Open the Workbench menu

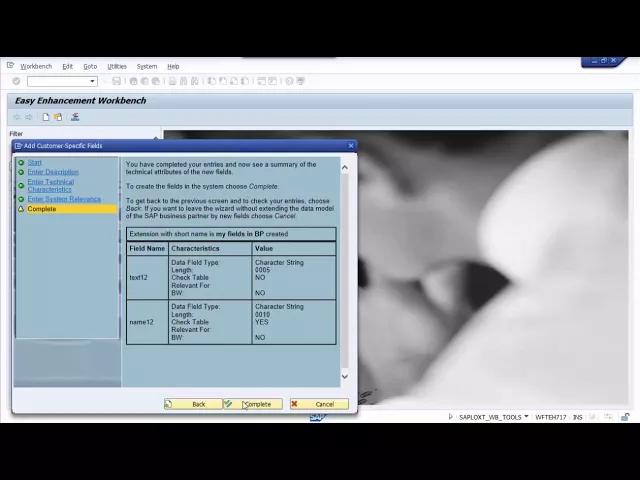tap(36, 66)
